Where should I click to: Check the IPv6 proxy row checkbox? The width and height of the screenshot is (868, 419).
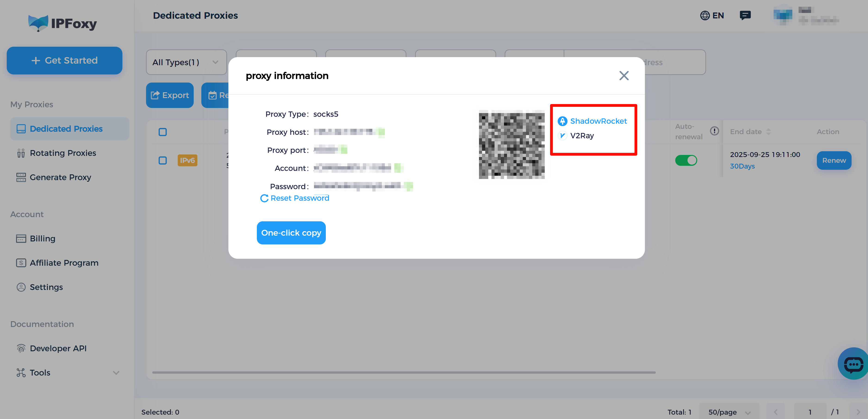click(x=163, y=161)
